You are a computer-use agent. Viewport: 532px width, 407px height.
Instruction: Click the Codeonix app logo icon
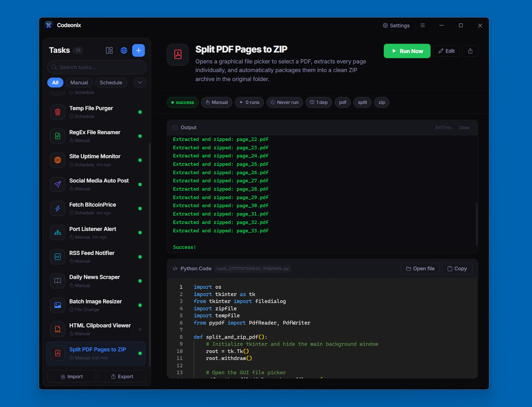pyautogui.click(x=49, y=25)
